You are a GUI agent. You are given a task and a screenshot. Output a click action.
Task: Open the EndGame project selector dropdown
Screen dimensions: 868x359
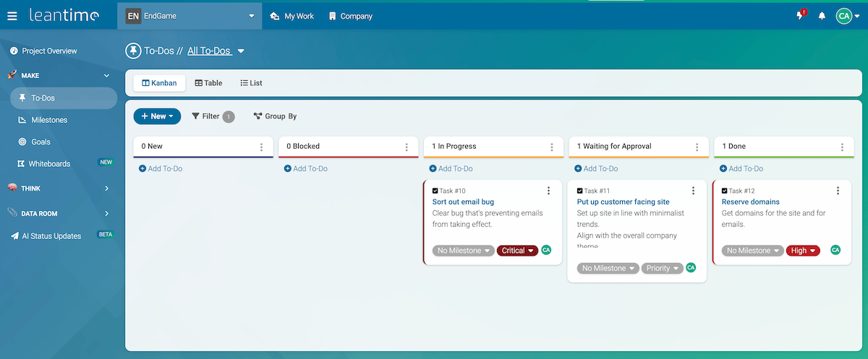190,16
